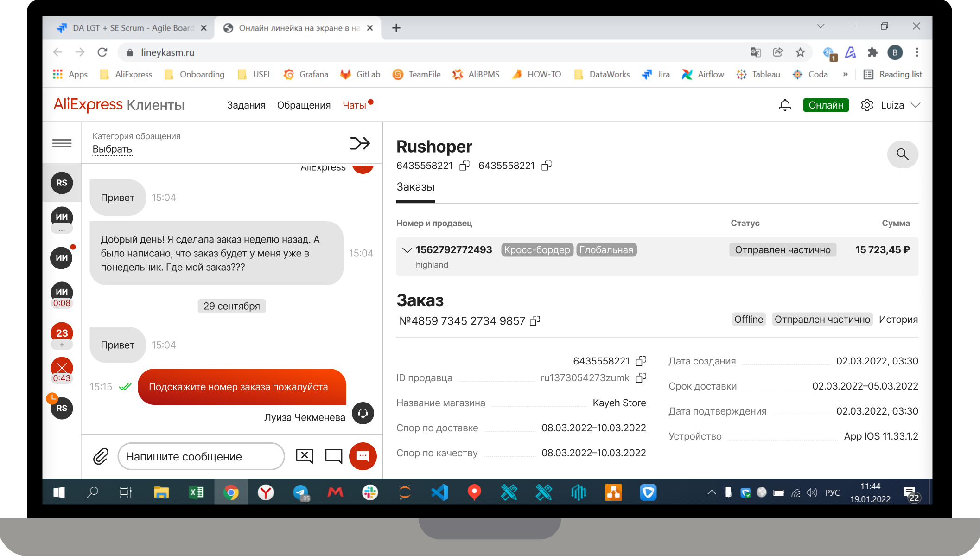Viewport: 980px width, 556px height.
Task: Open Telegram from the taskbar
Action: click(301, 492)
